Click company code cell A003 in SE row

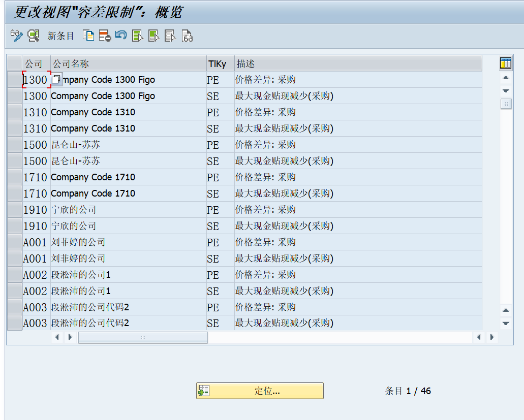(37, 323)
